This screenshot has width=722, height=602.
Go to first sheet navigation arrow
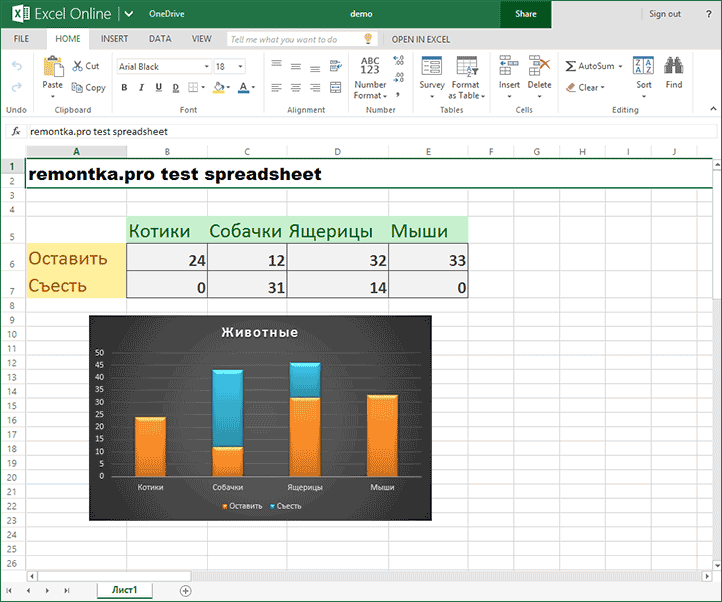point(9,590)
